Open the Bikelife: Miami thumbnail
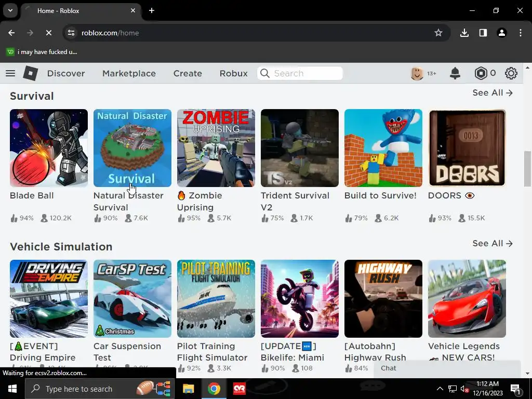 (300, 299)
